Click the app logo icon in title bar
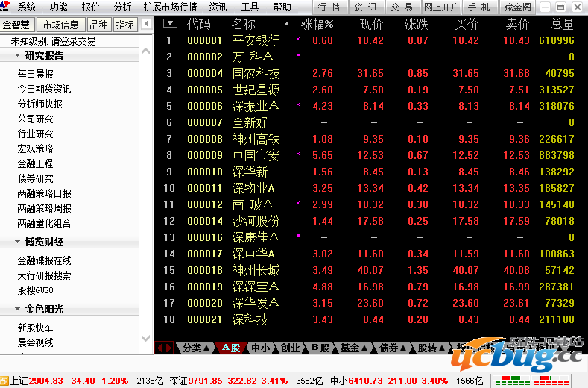588x388 pixels. pos(7,7)
